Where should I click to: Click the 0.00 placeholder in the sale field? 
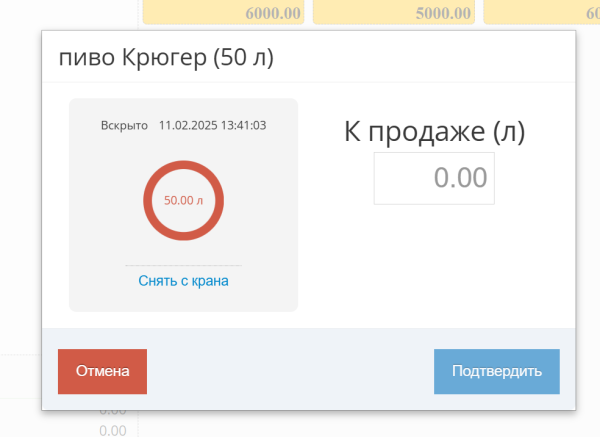[x=460, y=178]
